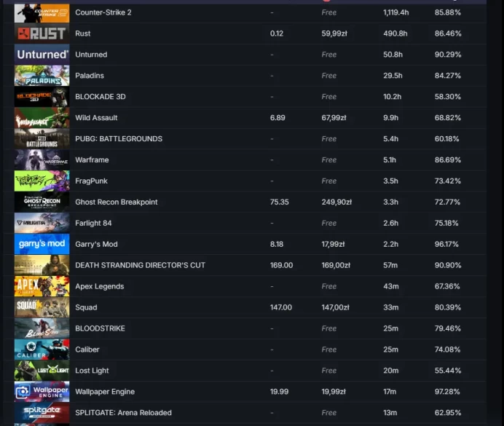
Task: Select the Squad title text
Action: pyautogui.click(x=86, y=307)
